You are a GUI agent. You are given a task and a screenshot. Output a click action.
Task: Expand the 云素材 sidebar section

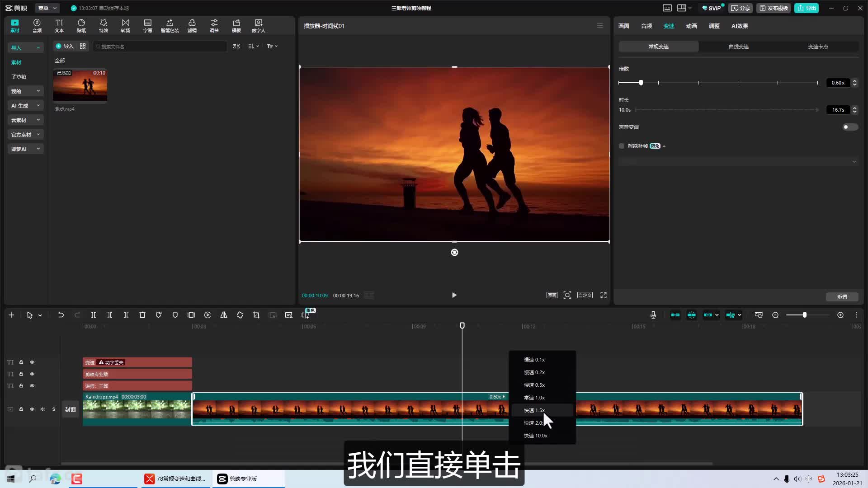click(x=25, y=120)
